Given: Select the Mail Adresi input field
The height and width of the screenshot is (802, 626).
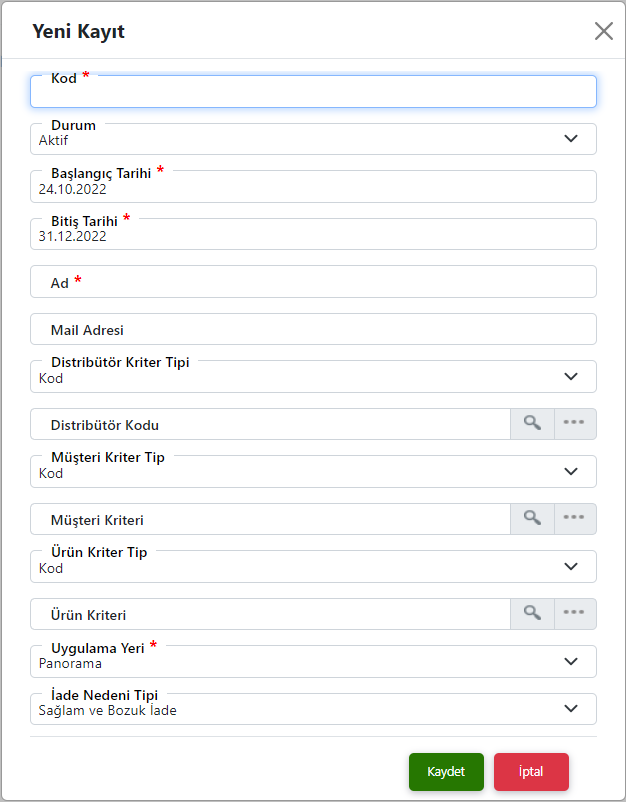Looking at the screenshot, I should pyautogui.click(x=313, y=329).
